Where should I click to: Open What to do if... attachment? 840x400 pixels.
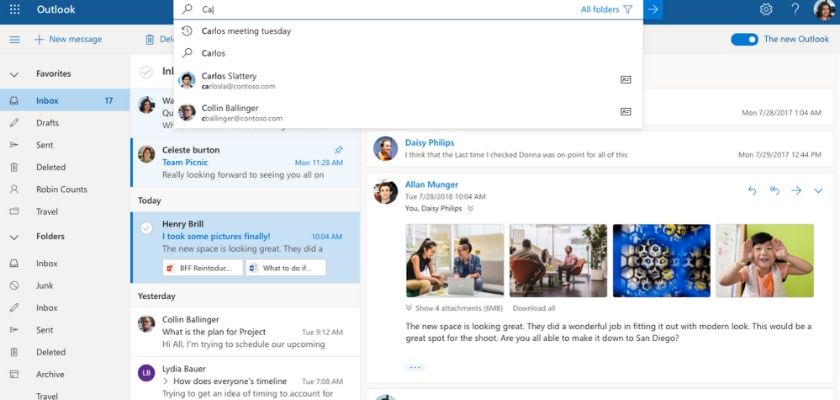click(x=286, y=268)
